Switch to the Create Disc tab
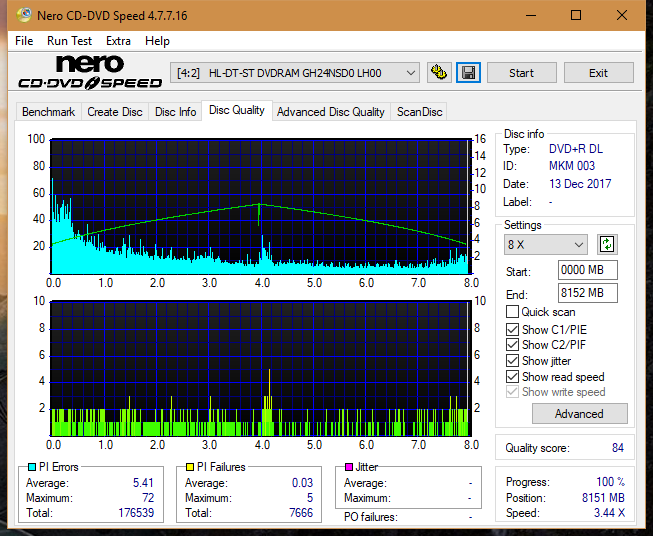653x536 pixels. 115,112
